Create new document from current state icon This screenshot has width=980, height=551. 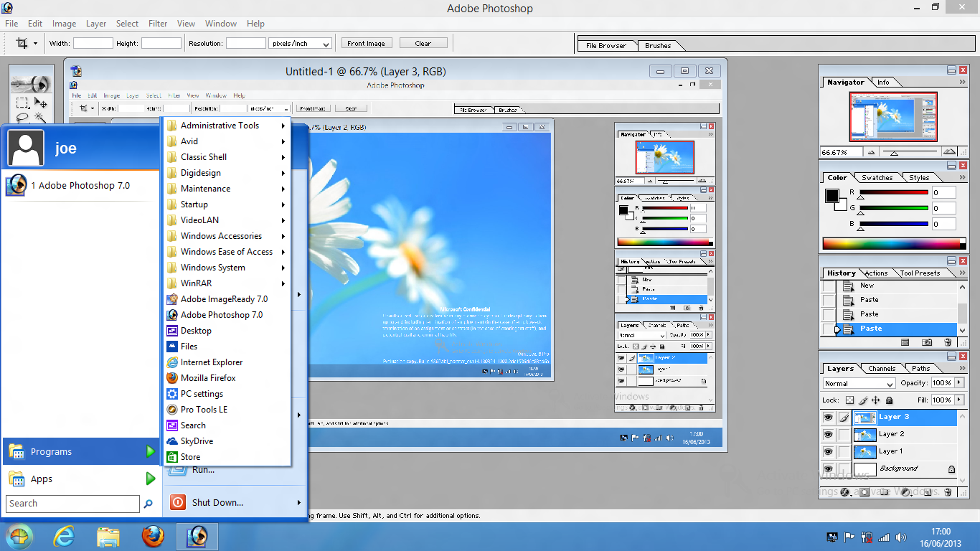click(x=905, y=343)
